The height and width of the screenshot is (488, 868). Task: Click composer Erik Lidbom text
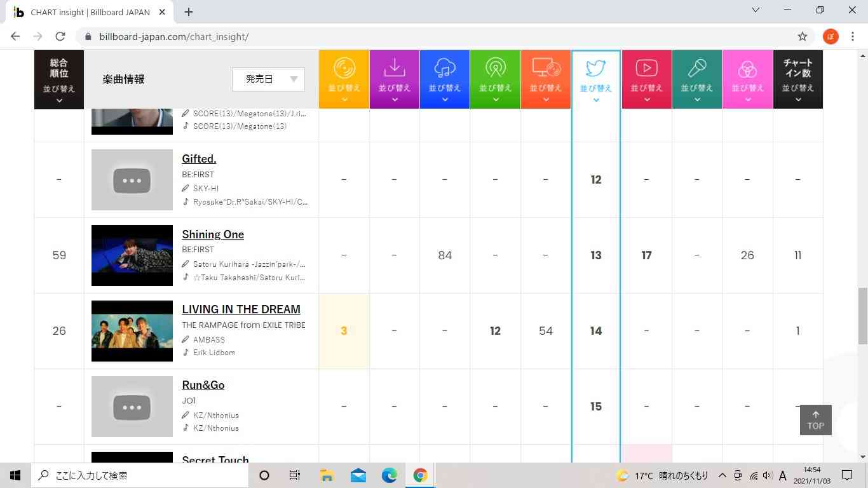(x=214, y=353)
